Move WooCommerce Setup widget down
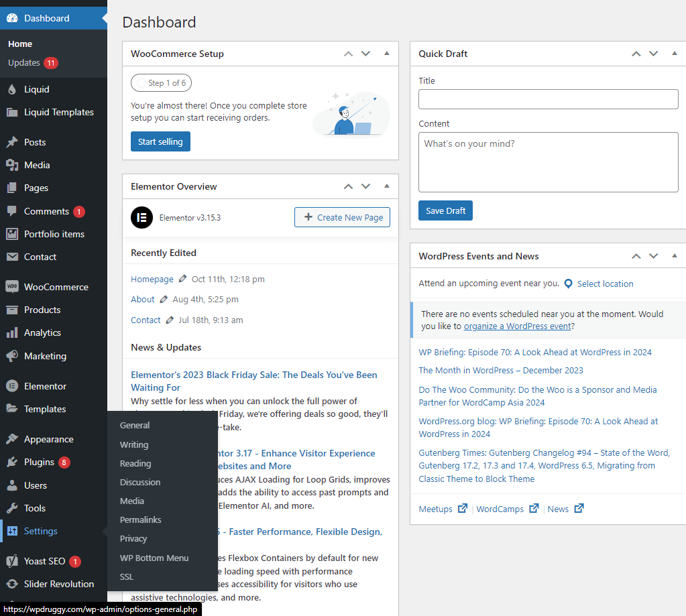 [365, 54]
